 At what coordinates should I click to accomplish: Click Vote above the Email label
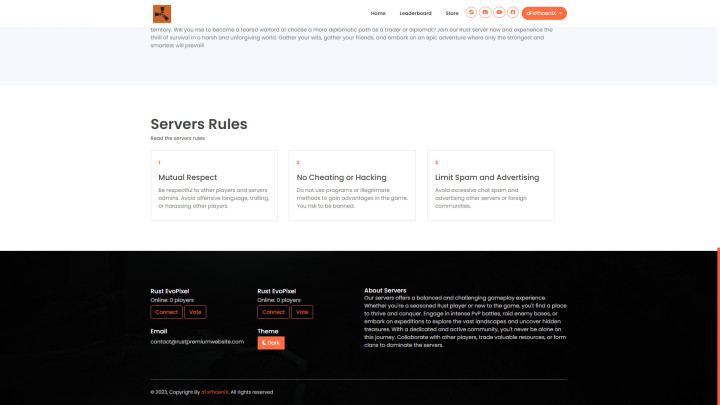click(x=195, y=312)
